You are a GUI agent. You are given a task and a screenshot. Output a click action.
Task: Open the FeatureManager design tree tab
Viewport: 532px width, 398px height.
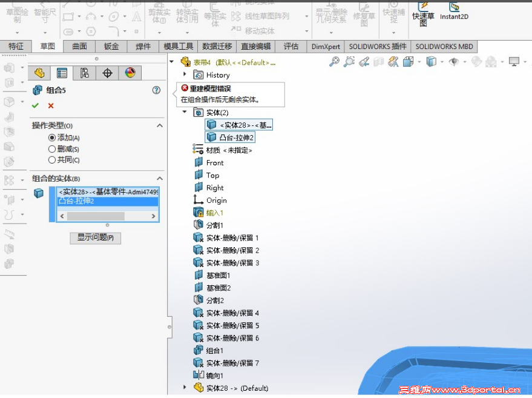pyautogui.click(x=39, y=73)
